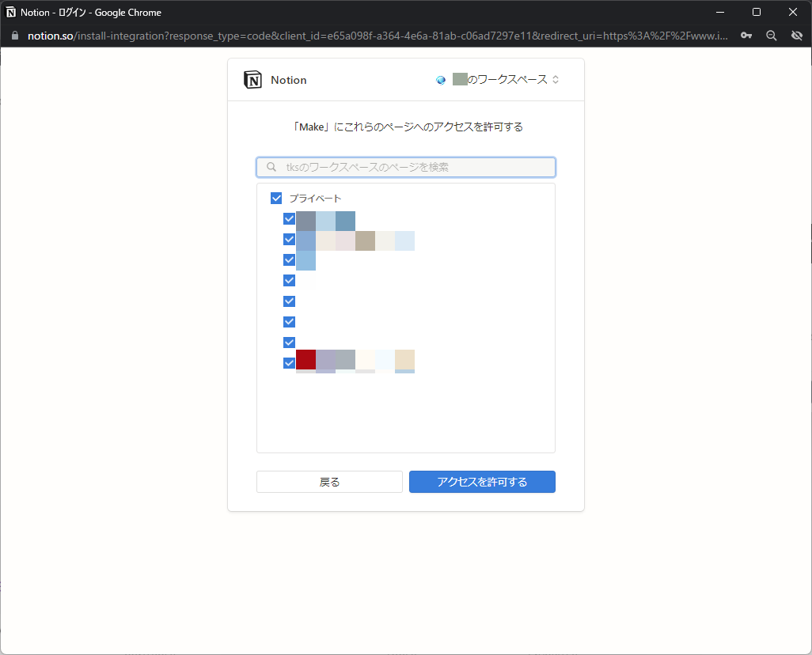Click the アクセスを許可する button

coord(482,482)
